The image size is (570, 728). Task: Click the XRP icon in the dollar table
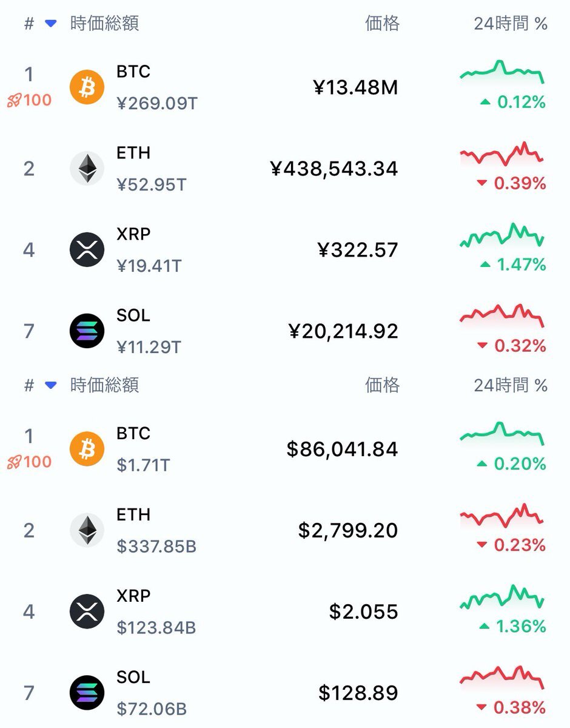pyautogui.click(x=87, y=611)
